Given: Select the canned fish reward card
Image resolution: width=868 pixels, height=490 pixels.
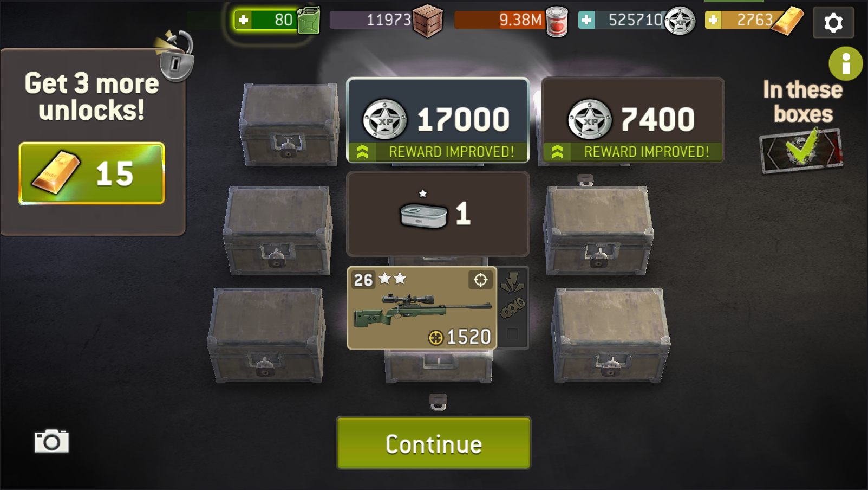Looking at the screenshot, I should pyautogui.click(x=438, y=214).
